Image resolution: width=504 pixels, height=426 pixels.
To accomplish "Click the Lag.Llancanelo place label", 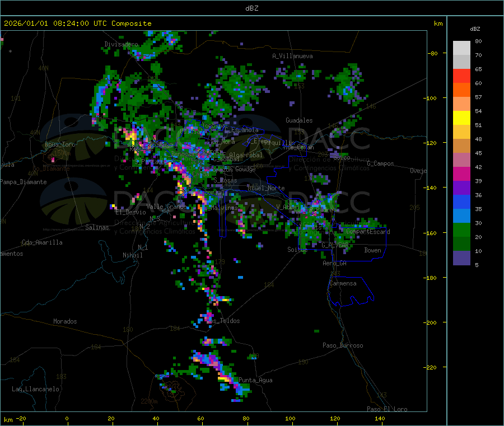I will click(35, 389).
